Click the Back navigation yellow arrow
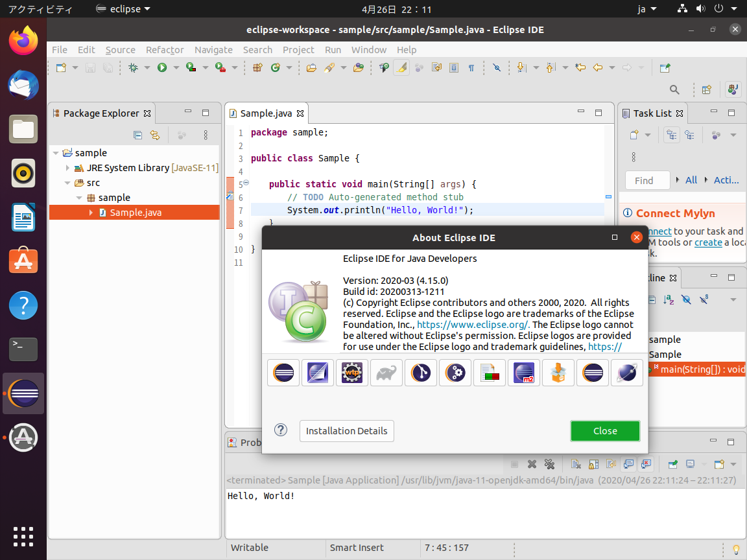This screenshot has width=747, height=560. tap(598, 67)
